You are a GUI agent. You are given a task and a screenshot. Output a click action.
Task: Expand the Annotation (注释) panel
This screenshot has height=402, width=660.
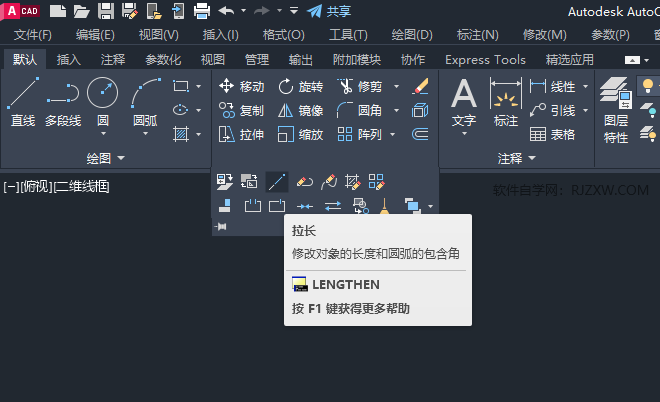pos(516,158)
